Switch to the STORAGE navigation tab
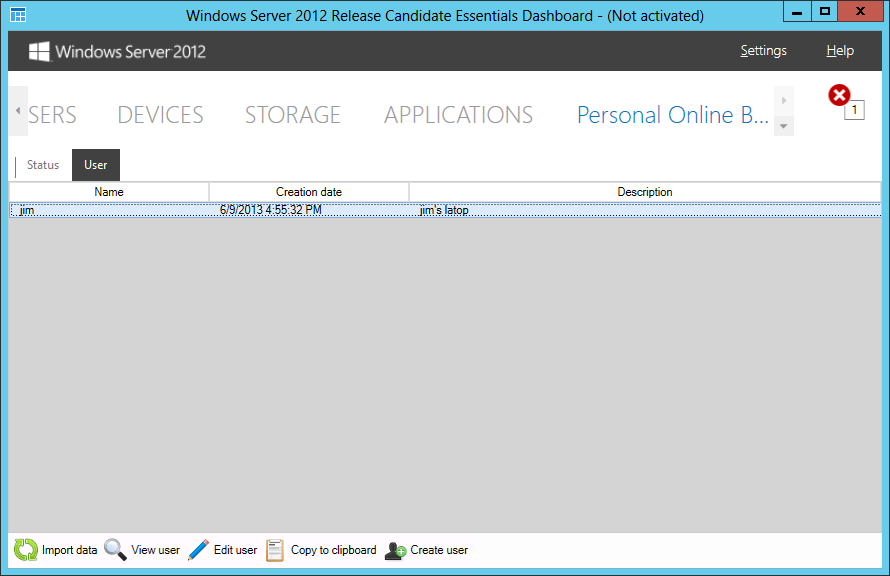This screenshot has width=890, height=576. 293,115
